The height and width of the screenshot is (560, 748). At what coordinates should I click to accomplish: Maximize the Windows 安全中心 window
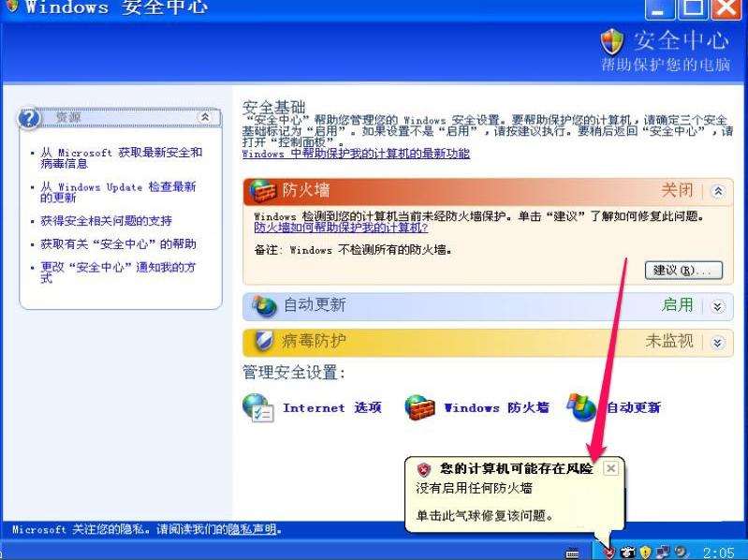coord(693,8)
